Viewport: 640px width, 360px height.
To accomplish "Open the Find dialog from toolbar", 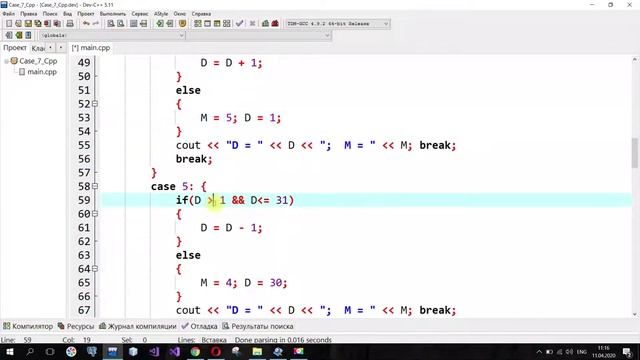I will 111,24.
